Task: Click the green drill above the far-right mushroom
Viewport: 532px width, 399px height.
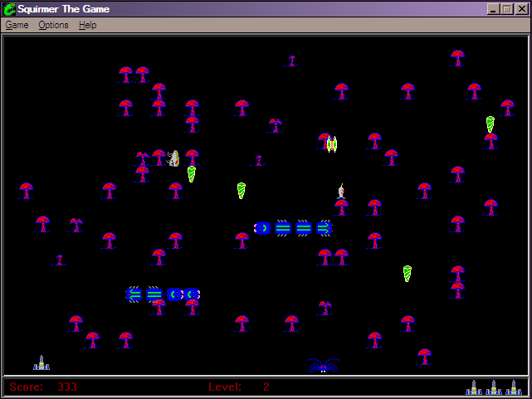Action: [x=490, y=124]
